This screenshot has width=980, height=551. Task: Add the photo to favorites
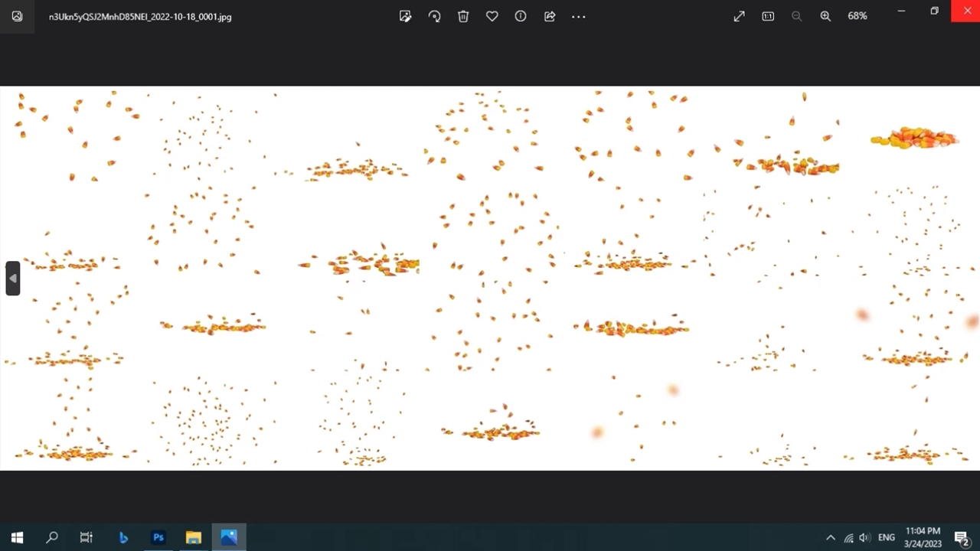coord(492,16)
